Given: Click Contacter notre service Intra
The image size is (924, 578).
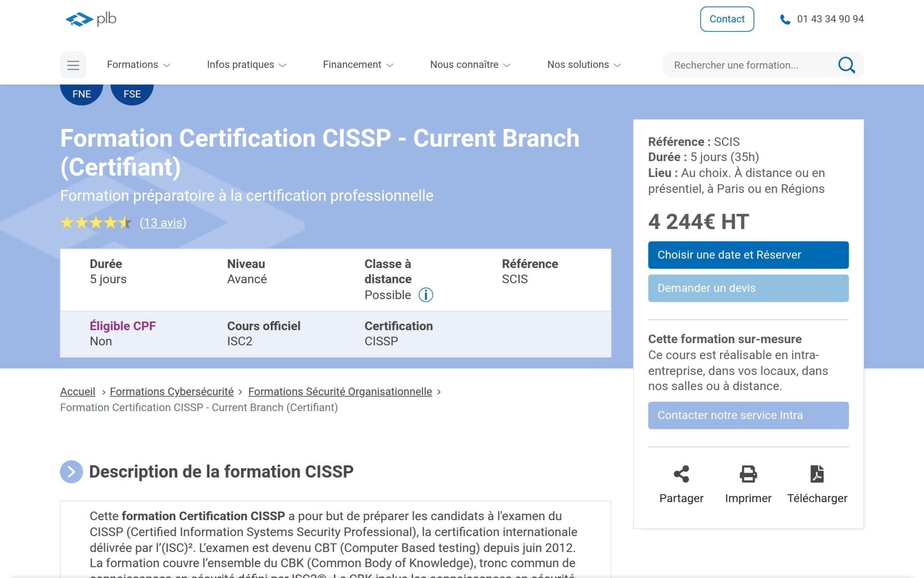Looking at the screenshot, I should (x=748, y=415).
